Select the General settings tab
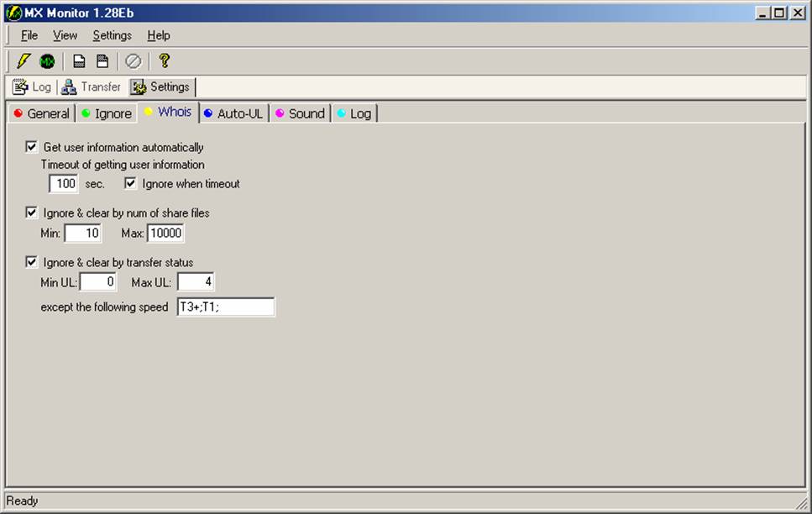This screenshot has width=812, height=514. (x=41, y=113)
